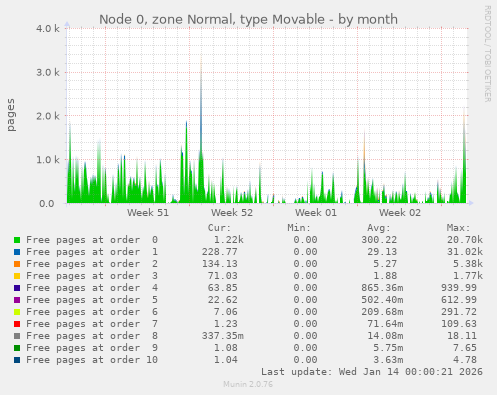Click the 'Min:' column header
This screenshot has height=395, width=497.
pyautogui.click(x=299, y=228)
